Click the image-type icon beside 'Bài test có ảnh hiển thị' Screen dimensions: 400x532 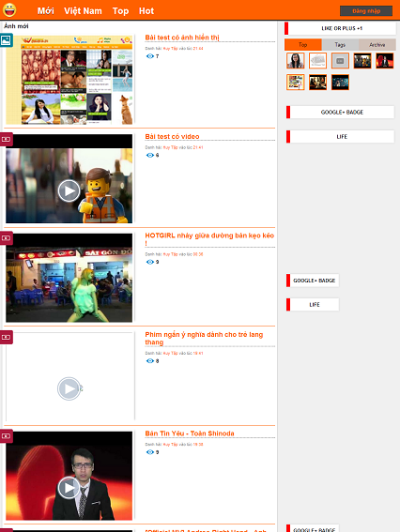click(7, 40)
